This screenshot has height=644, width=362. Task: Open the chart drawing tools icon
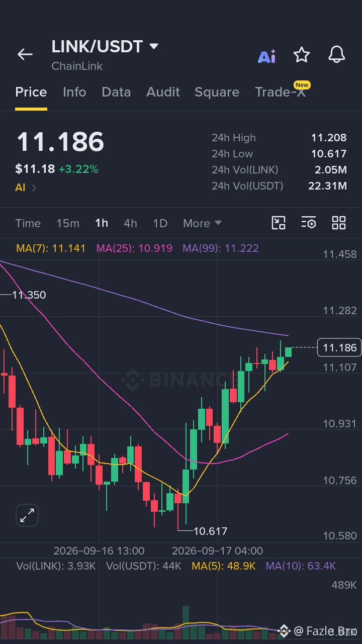279,223
